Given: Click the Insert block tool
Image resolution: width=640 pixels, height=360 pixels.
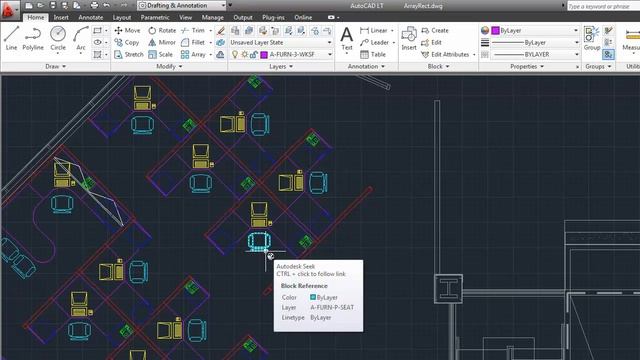Looking at the screenshot, I should (409, 38).
